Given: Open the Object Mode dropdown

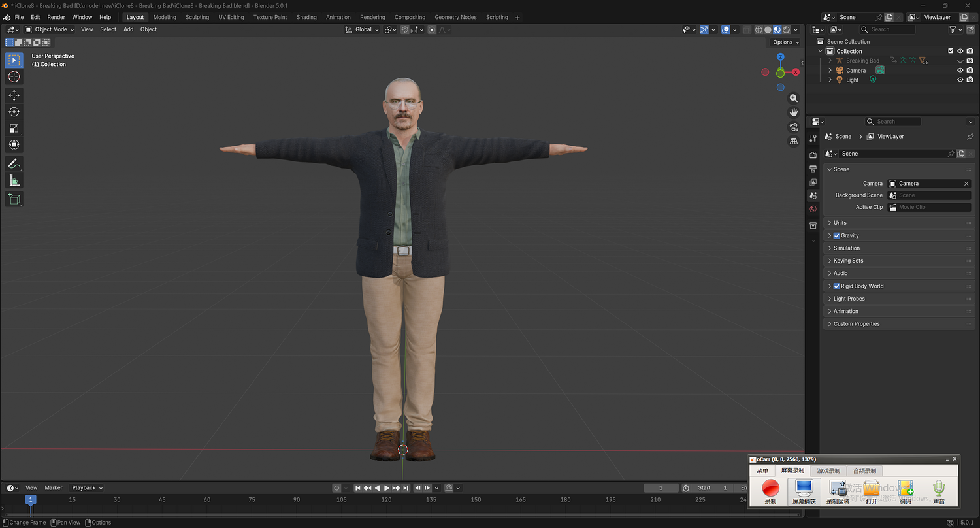Looking at the screenshot, I should point(50,29).
